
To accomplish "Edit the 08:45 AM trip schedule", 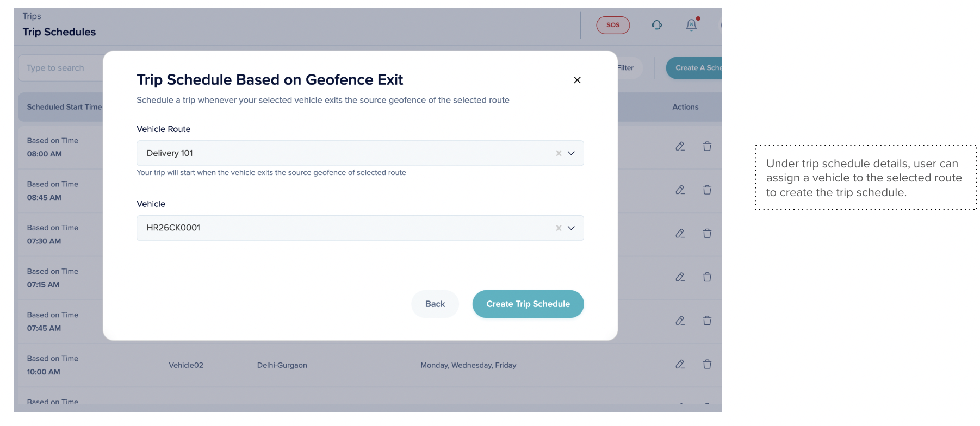I will [680, 190].
